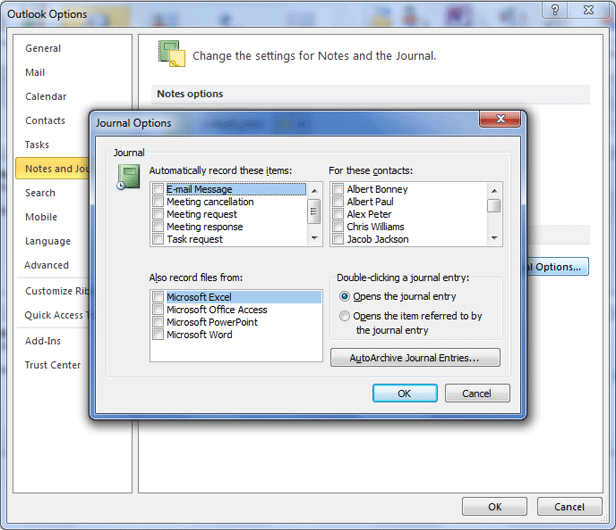Select Tasks in the options sidebar
This screenshot has height=530, width=616.
[x=37, y=145]
